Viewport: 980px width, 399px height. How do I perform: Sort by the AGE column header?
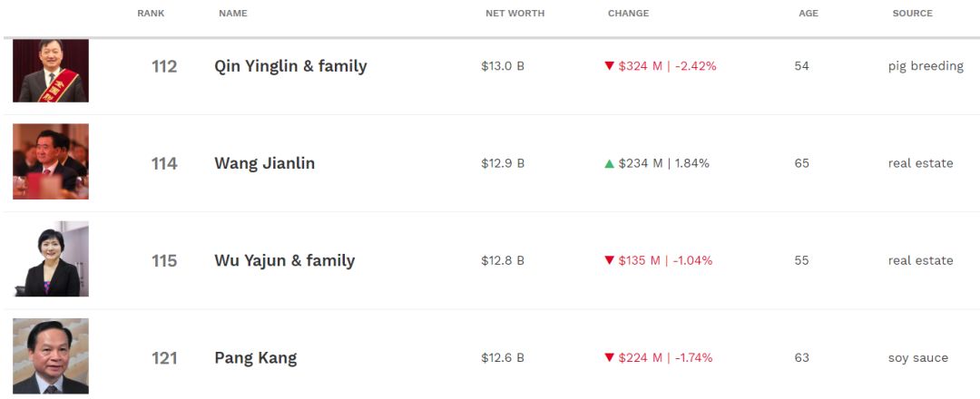click(x=808, y=13)
